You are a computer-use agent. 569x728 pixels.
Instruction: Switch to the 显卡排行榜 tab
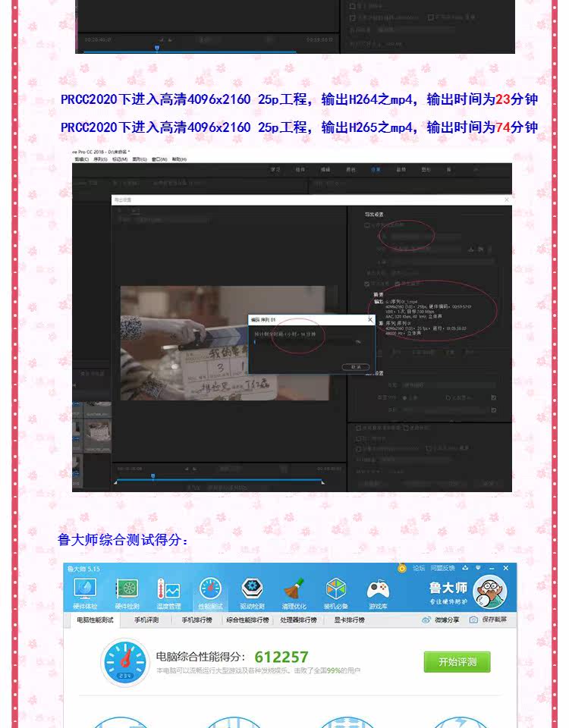pos(349,620)
